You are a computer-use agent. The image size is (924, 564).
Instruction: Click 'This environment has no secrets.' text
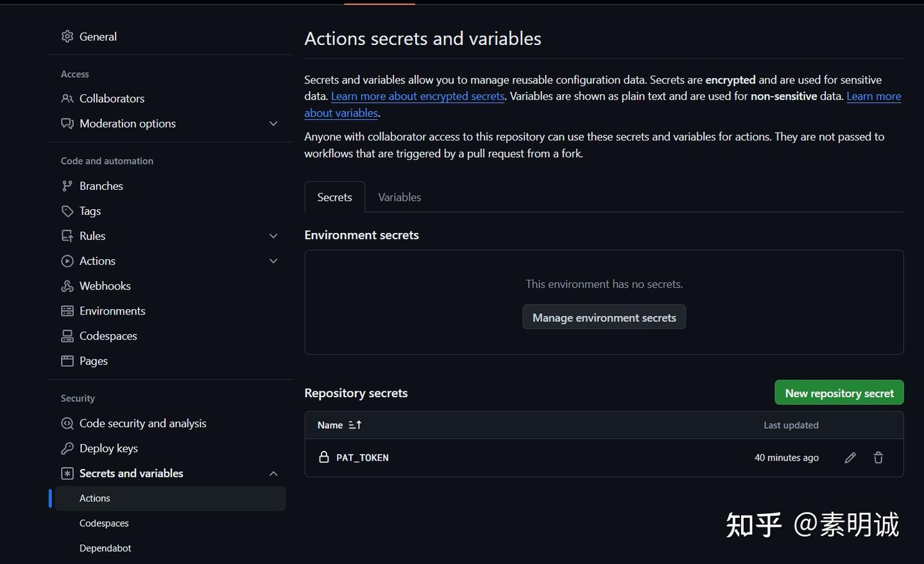[604, 284]
